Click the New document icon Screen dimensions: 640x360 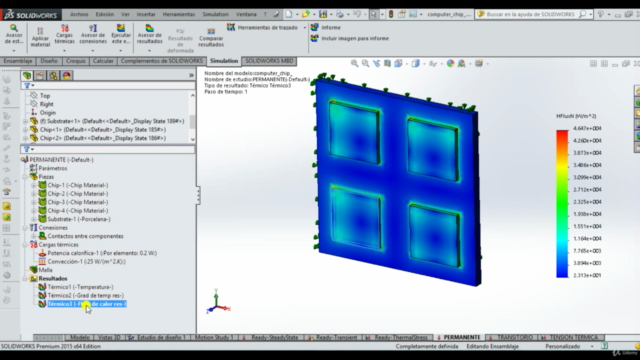[289, 14]
